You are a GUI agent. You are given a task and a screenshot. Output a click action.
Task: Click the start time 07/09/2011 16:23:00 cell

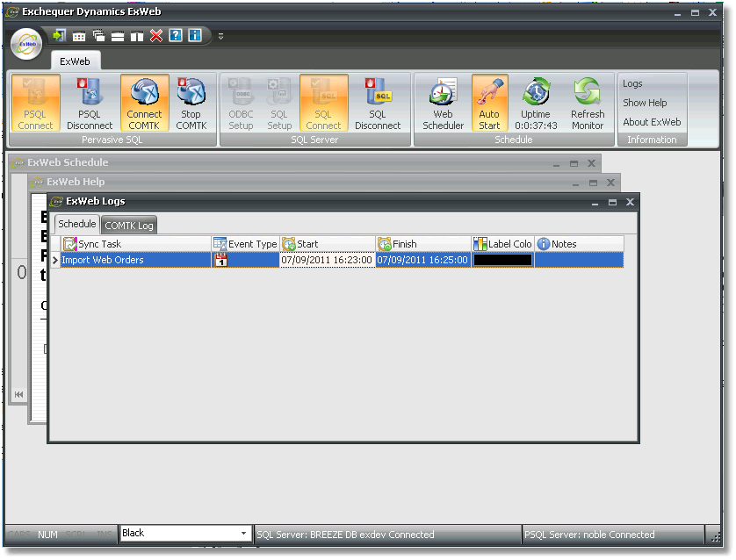328,260
